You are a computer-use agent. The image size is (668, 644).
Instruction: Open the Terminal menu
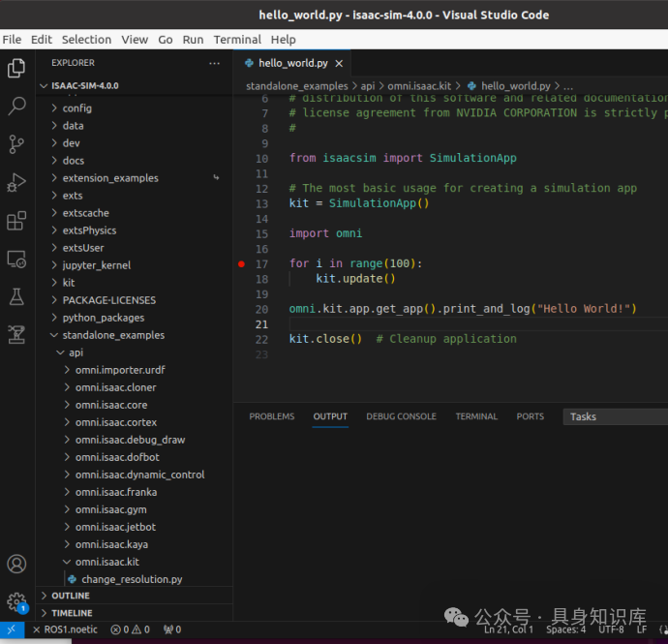coord(237,40)
